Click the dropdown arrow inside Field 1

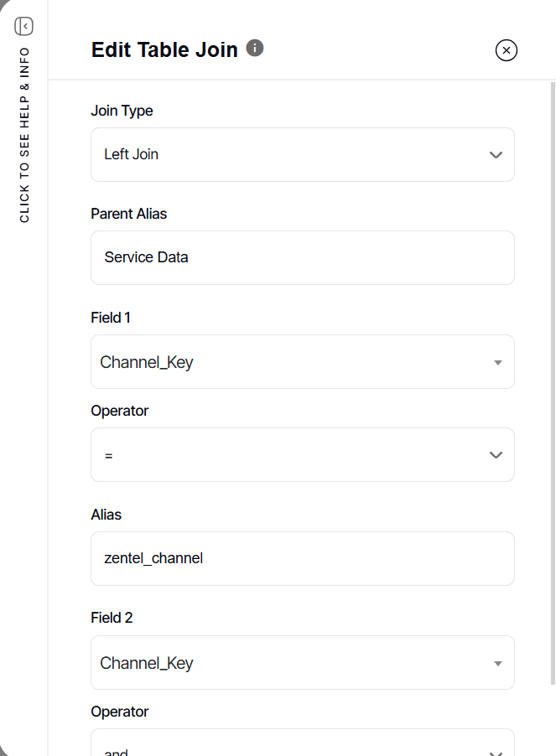tap(496, 361)
